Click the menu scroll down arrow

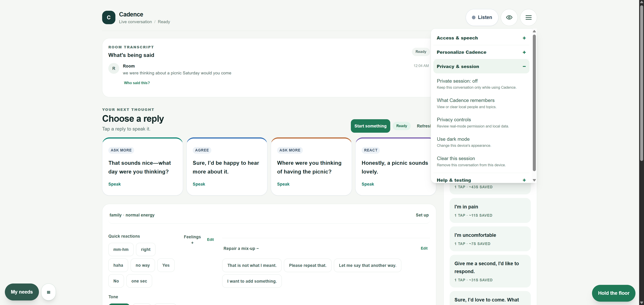(x=534, y=180)
